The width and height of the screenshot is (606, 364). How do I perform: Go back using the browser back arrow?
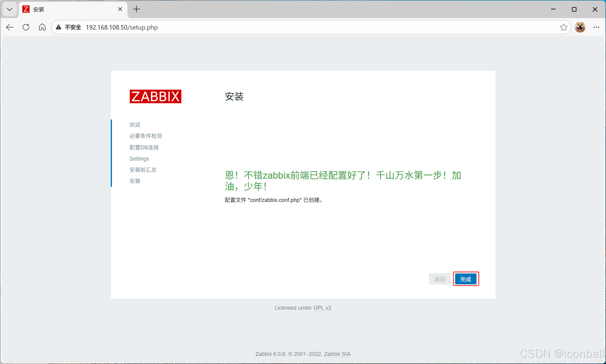point(9,27)
